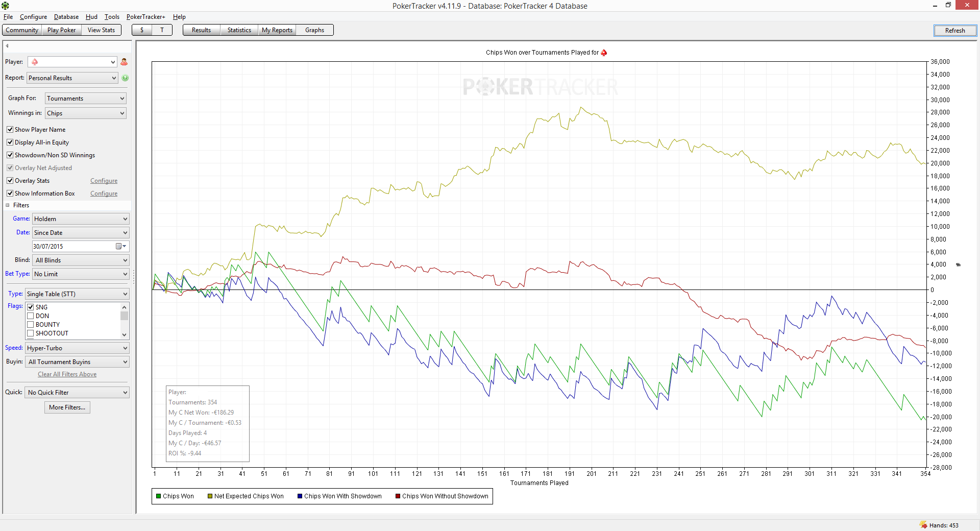Open Buyin dropdown showing All Tournament Buyins
The width and height of the screenshot is (980, 531).
[77, 362]
